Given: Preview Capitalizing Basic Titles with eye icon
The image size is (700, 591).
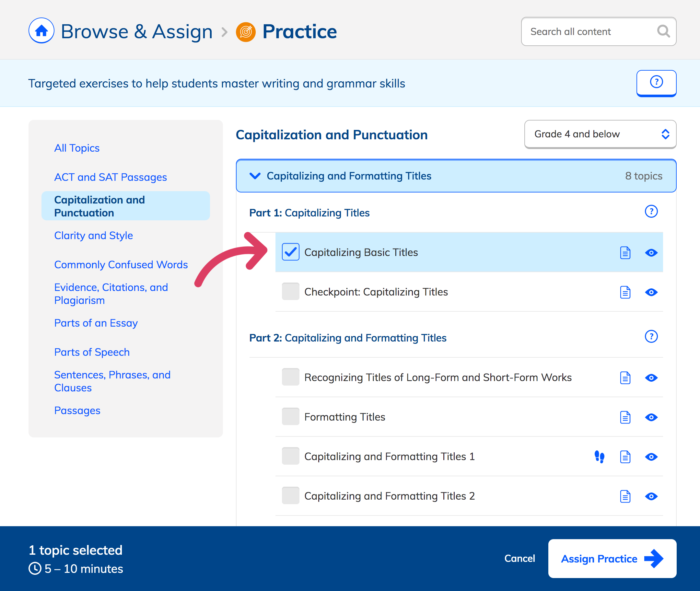Looking at the screenshot, I should (x=651, y=253).
